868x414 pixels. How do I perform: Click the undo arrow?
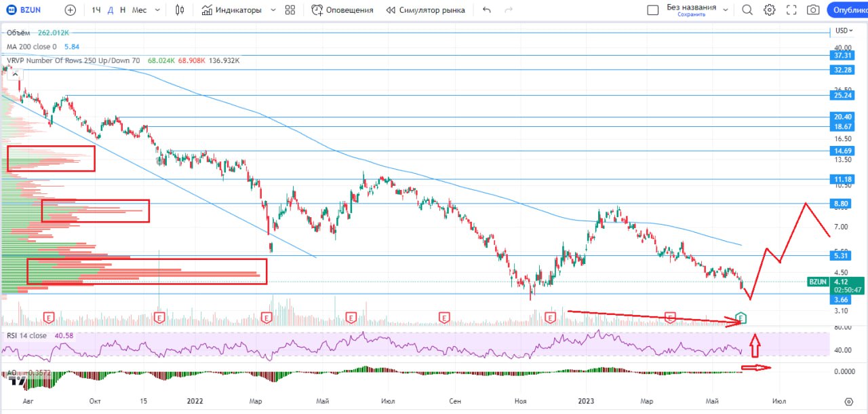point(486,10)
